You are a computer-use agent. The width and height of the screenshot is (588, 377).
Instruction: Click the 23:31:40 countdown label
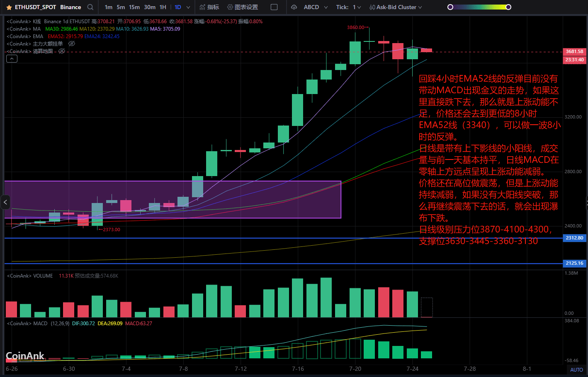[x=574, y=60]
